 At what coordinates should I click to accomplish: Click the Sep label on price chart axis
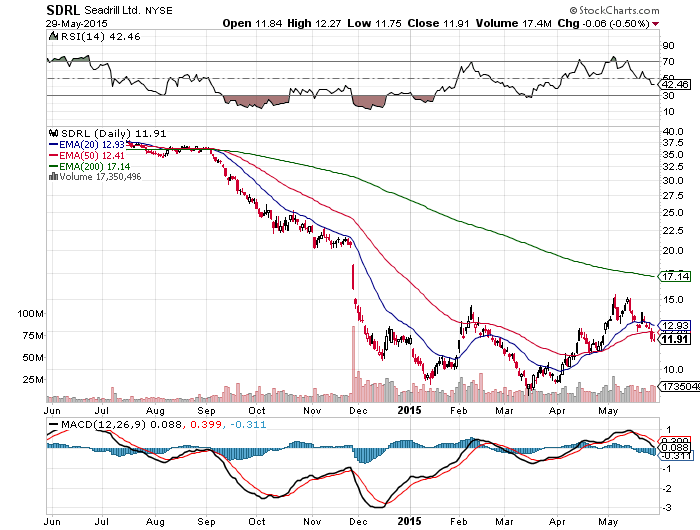click(x=206, y=410)
